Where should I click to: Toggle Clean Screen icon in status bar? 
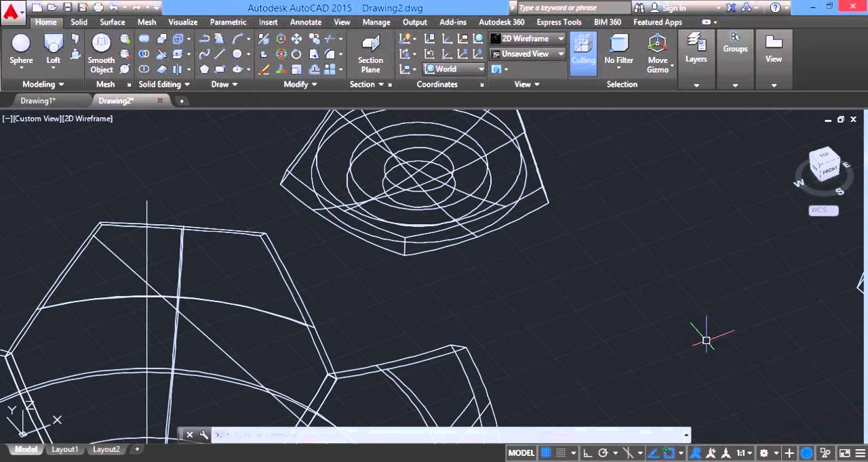pyautogui.click(x=844, y=453)
